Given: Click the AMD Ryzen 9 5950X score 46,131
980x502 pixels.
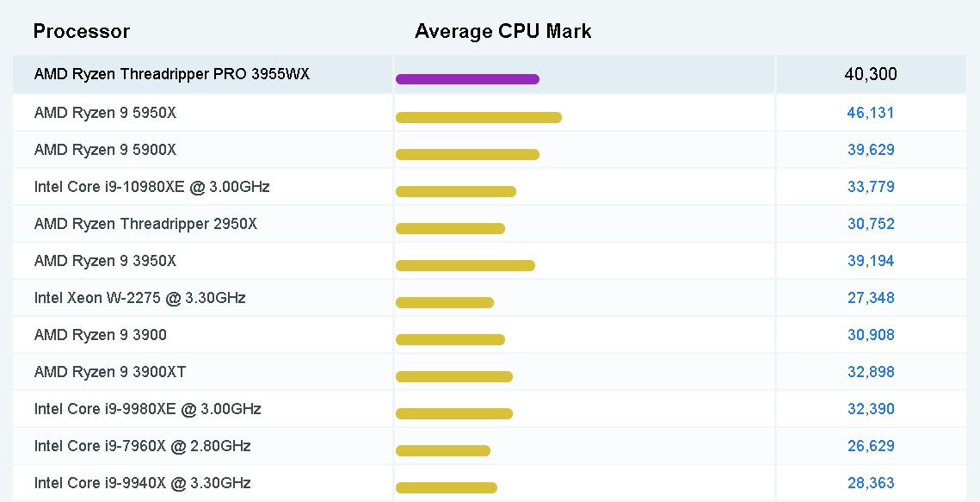Looking at the screenshot, I should coord(871,113).
